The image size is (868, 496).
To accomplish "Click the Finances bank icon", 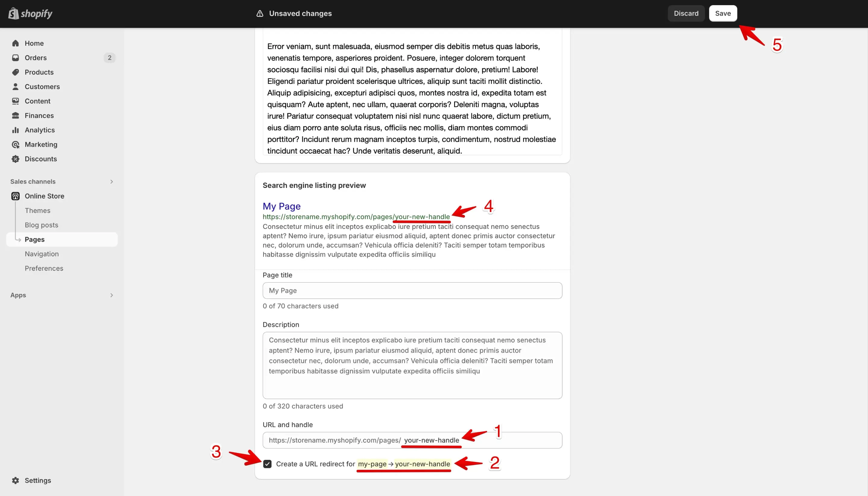I will point(15,115).
